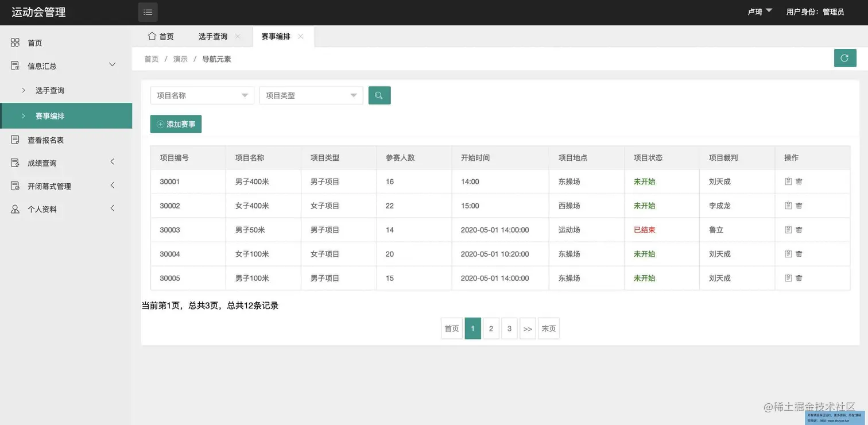Click the green search magnifier button
868x425 pixels.
click(379, 95)
